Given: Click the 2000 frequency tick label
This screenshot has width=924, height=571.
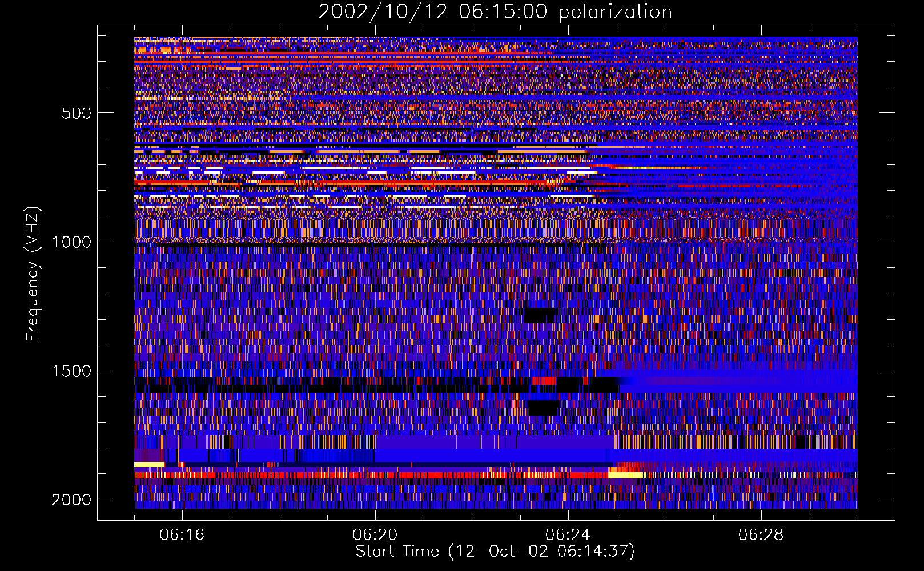Looking at the screenshot, I should click(71, 500).
